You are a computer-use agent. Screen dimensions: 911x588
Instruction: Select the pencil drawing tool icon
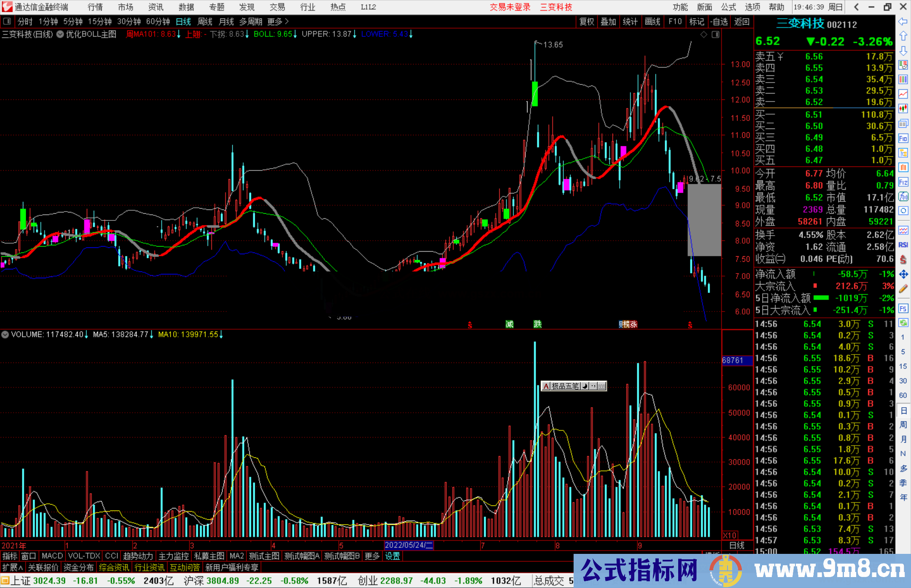(903, 289)
